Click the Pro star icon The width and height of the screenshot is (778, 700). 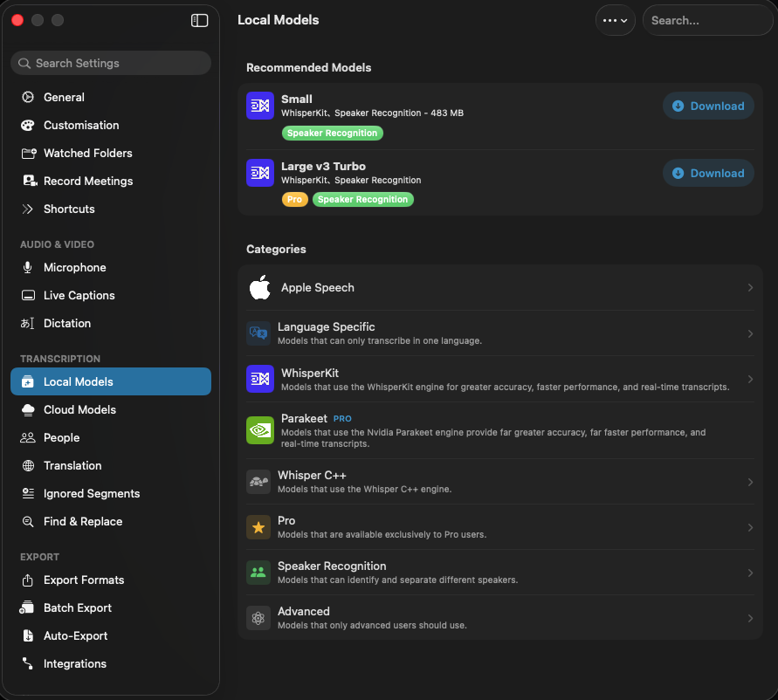coord(258,527)
